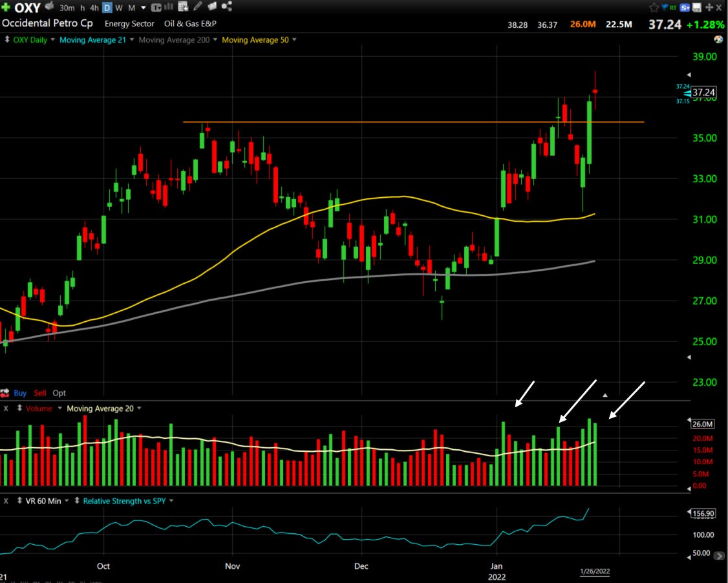Open the news icon next to OXY
The height and width of the screenshot is (583, 728).
point(49,6)
